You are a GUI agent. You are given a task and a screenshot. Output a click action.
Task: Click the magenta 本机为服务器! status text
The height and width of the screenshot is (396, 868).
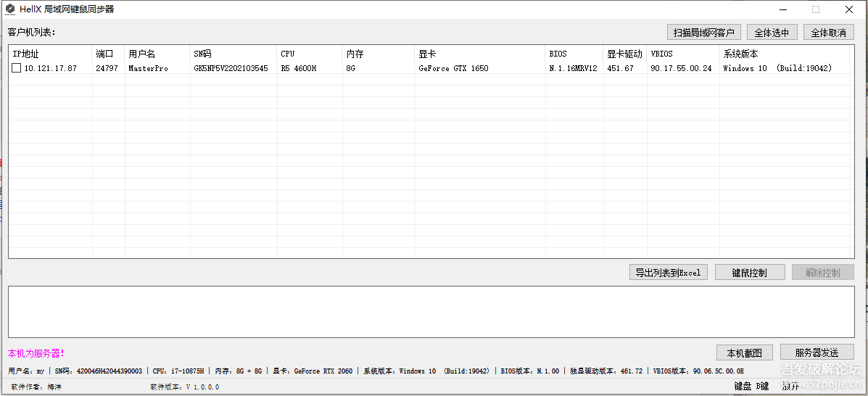[x=36, y=353]
